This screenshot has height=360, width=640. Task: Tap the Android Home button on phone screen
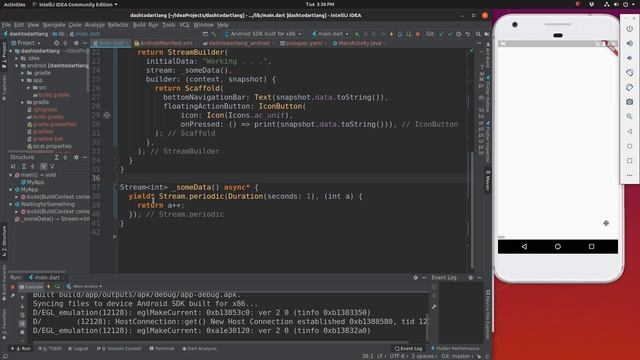click(558, 247)
